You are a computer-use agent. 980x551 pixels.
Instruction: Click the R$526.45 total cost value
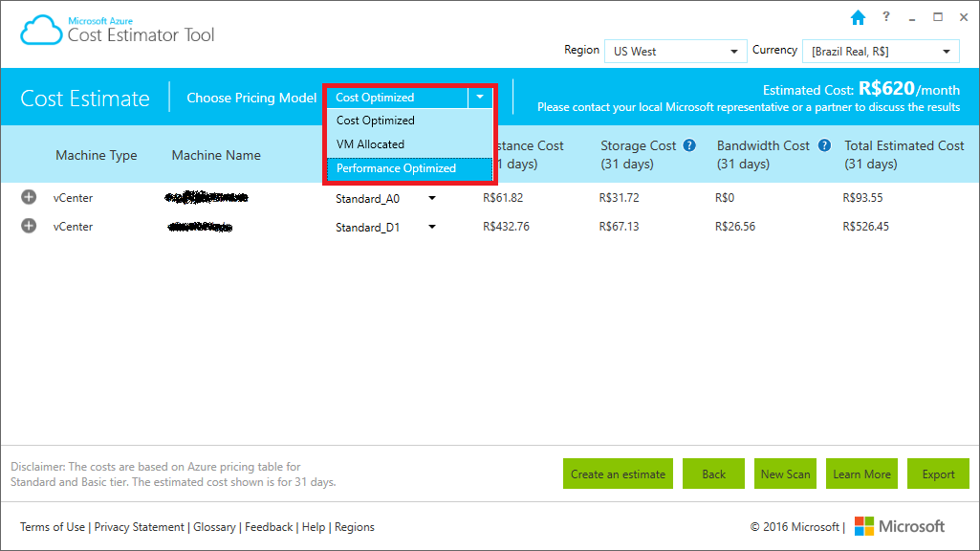(x=865, y=227)
